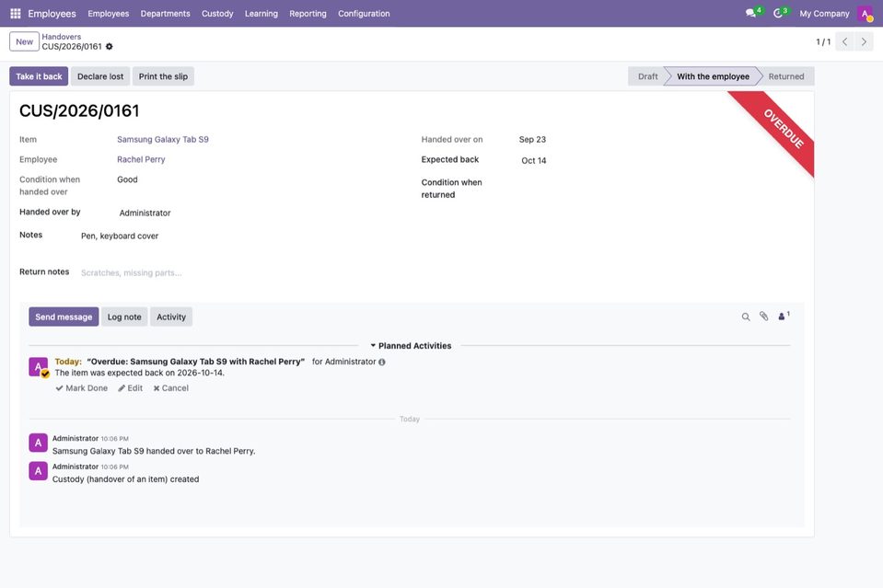Viewport: 883px width, 588px height.
Task: Click Declare lost button
Action: (100, 76)
